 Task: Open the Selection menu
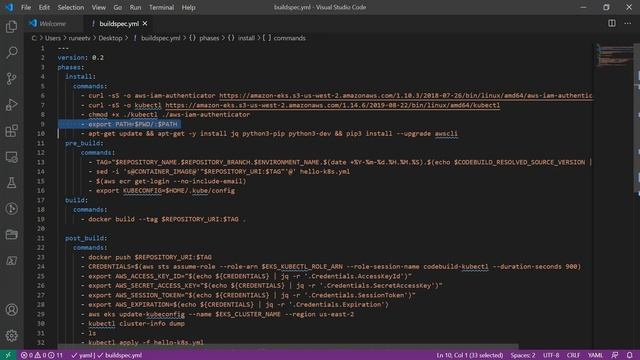pyautogui.click(x=71, y=7)
